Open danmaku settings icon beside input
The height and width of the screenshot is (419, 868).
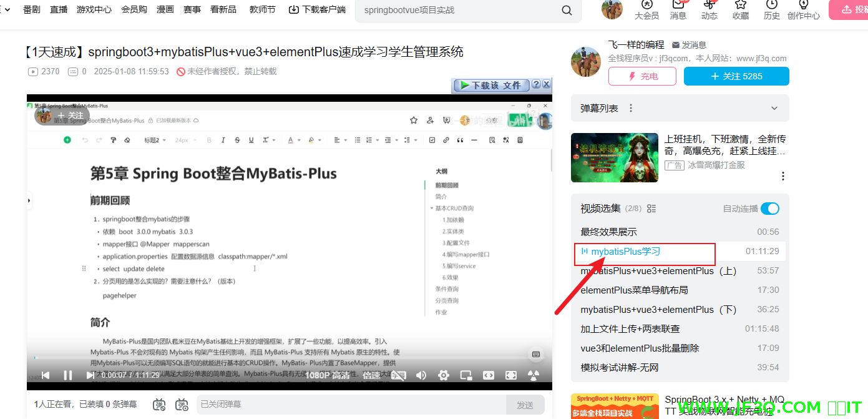point(182,405)
